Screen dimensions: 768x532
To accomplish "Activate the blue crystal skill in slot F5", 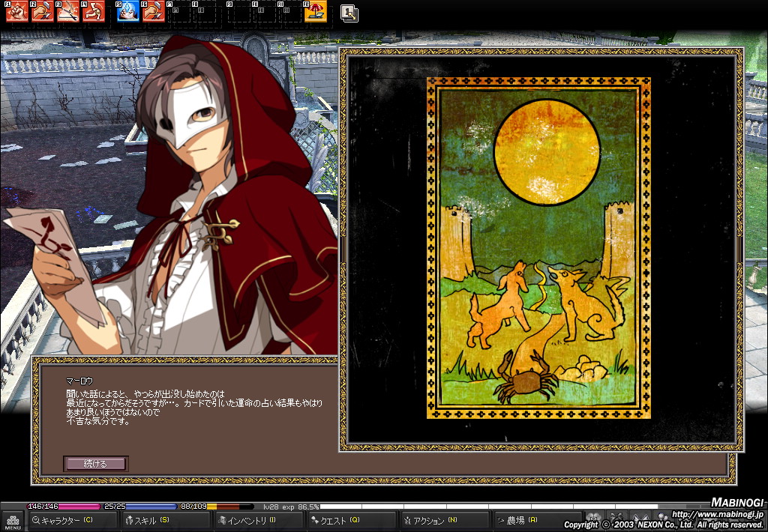I will click(x=127, y=11).
